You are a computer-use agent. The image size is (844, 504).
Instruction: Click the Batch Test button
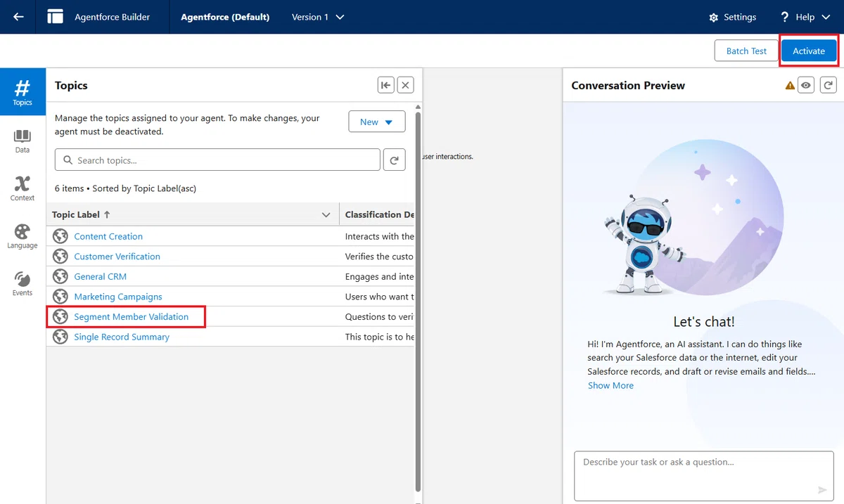[x=746, y=51]
